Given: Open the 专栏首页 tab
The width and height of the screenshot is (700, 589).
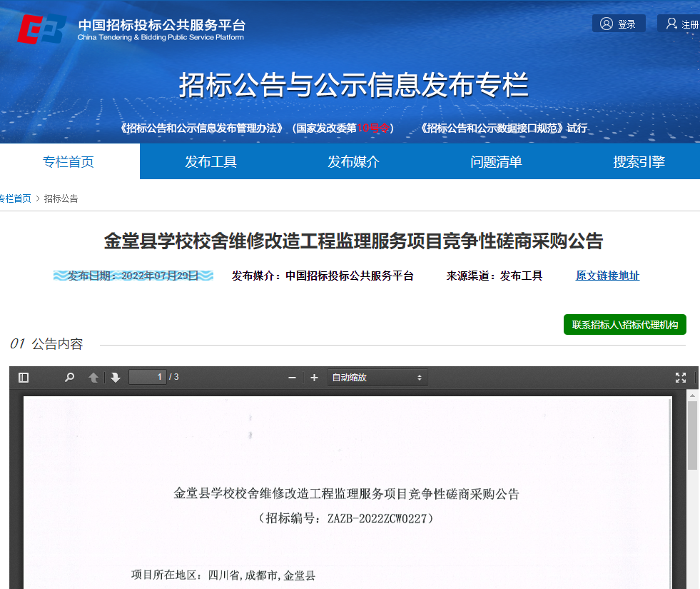Looking at the screenshot, I should pos(69,161).
